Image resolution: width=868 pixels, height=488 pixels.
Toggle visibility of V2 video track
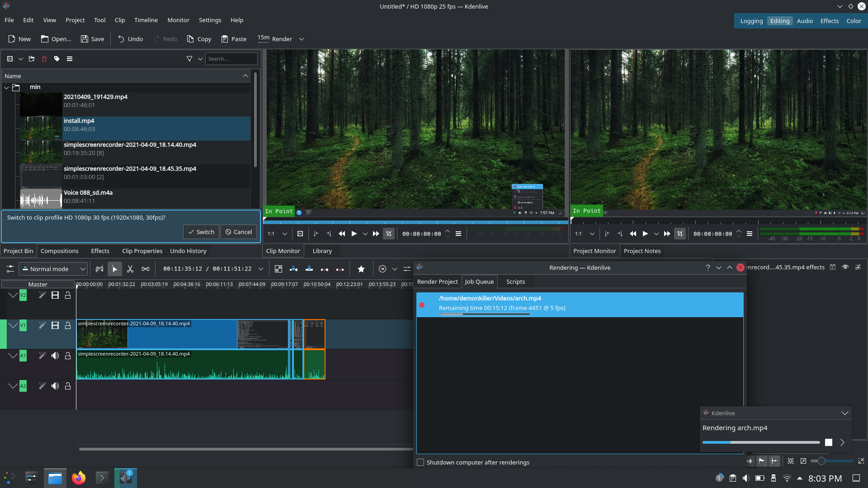55,295
